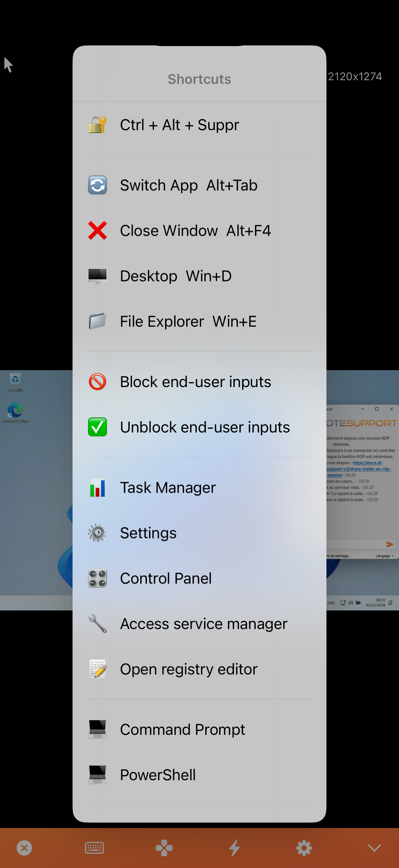Collapse toolbar with the down chevron
Viewport: 399px width, 868px height.
pyautogui.click(x=375, y=848)
